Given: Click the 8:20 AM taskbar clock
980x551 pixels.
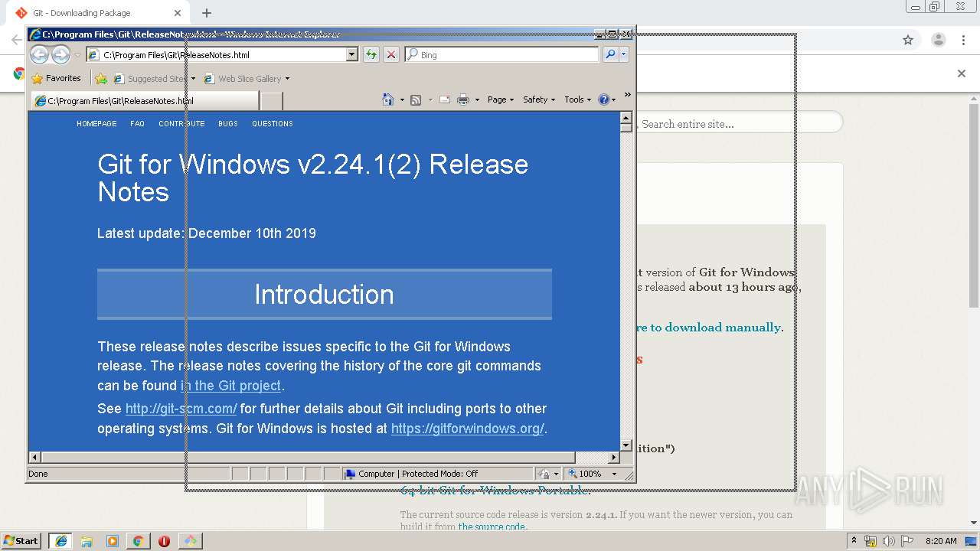Looking at the screenshot, I should (941, 541).
